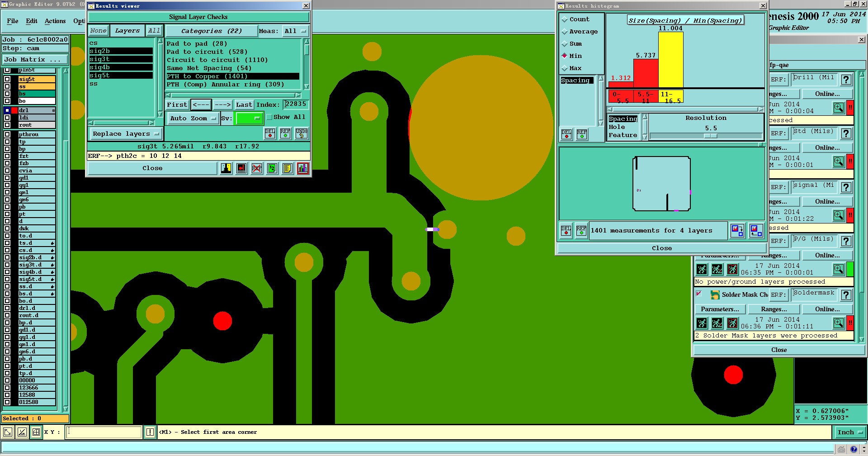Screen dimensions: 868x456
Task: Click help question mark beside Drill ERF
Action: point(846,80)
